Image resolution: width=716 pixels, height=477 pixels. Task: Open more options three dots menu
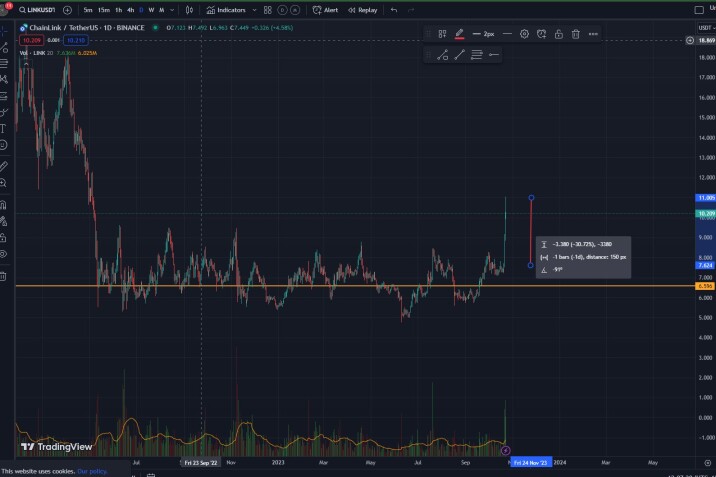pyautogui.click(x=593, y=34)
